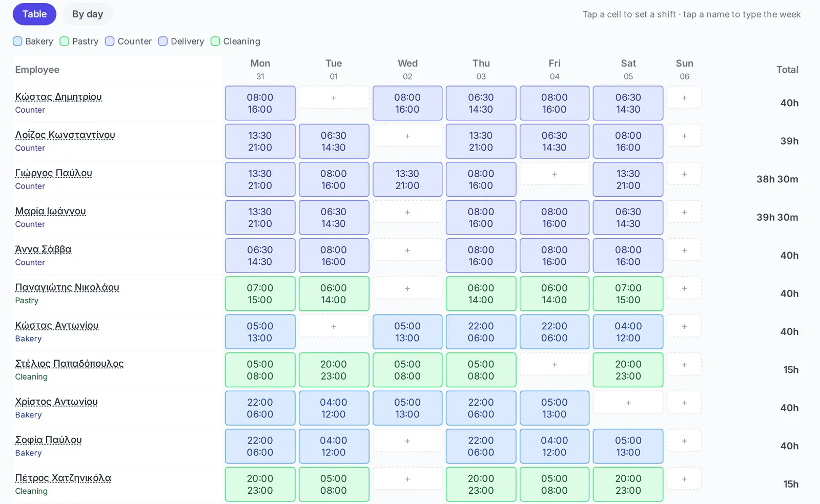Image resolution: width=820 pixels, height=504 pixels.
Task: Add Tuesday shift for Κώστας Αντωνίου
Action: [334, 327]
